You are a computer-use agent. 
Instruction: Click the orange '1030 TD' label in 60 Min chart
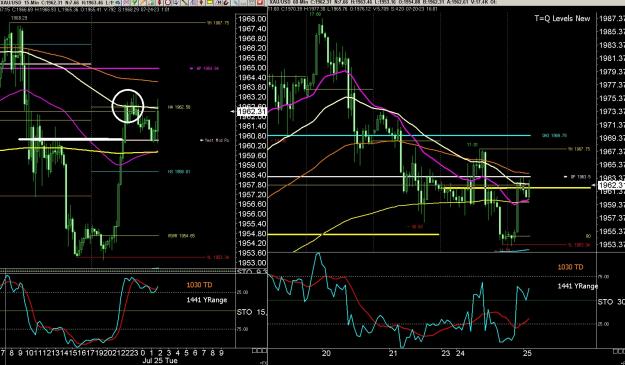[x=570, y=267]
